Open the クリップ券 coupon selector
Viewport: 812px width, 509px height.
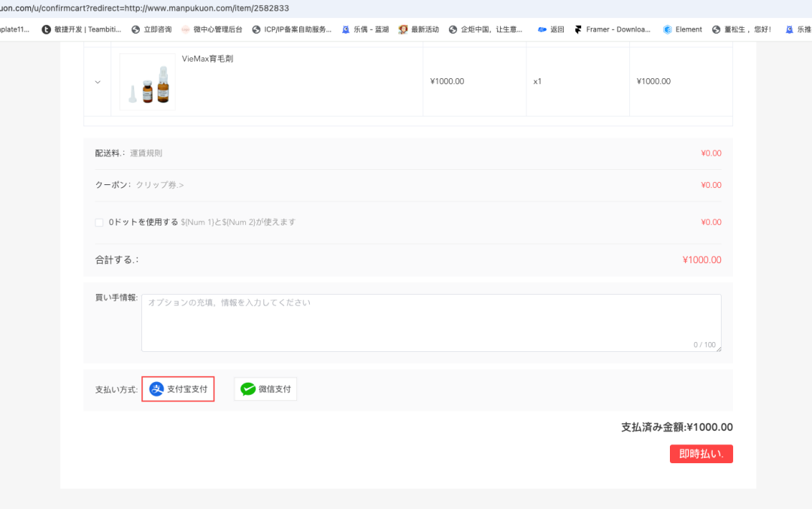pyautogui.click(x=159, y=185)
